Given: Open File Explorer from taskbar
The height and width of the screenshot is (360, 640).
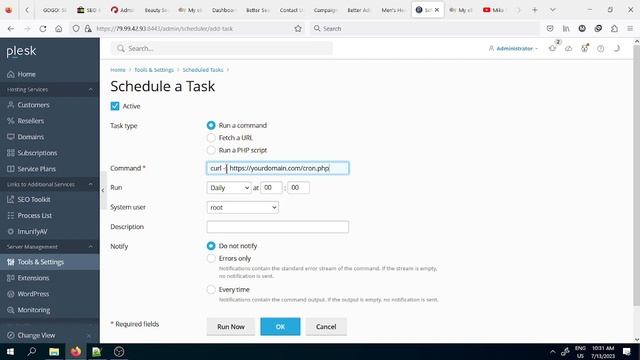Looking at the screenshot, I should pyautogui.click(x=54, y=351).
